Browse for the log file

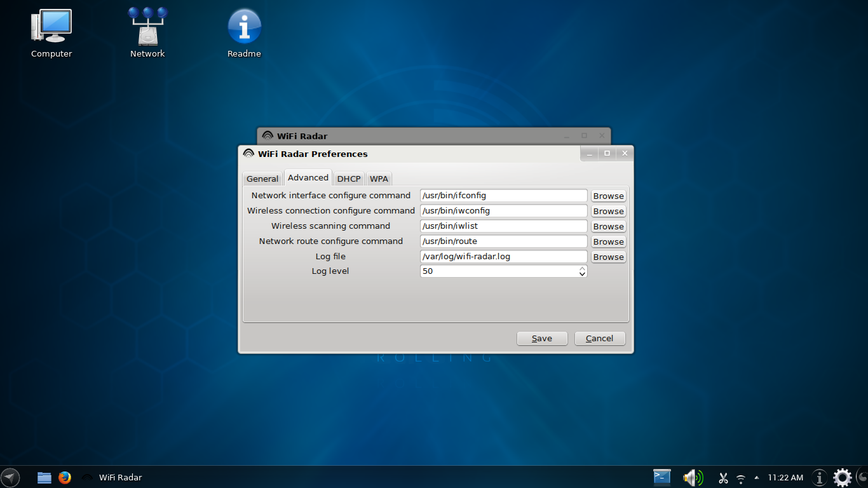click(x=609, y=257)
